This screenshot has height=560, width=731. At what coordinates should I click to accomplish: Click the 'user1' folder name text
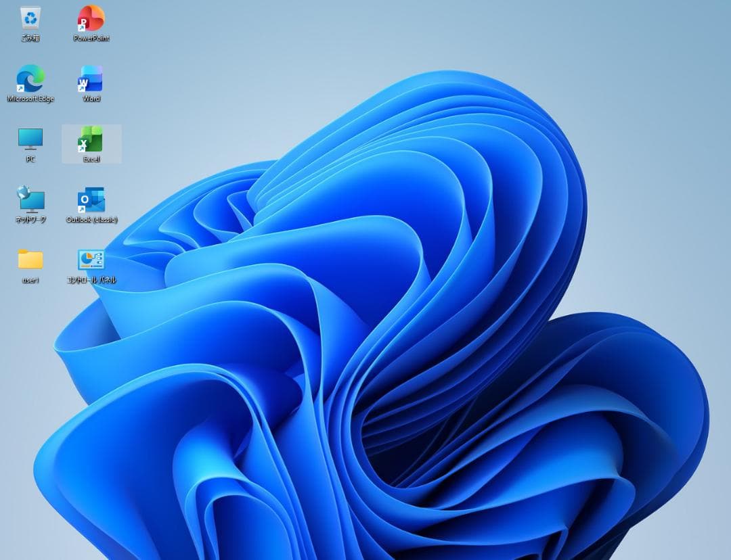pos(30,280)
